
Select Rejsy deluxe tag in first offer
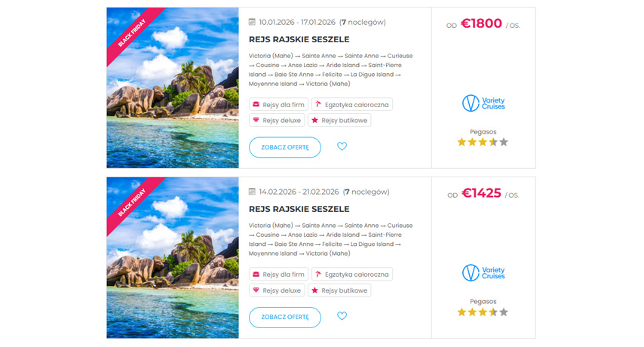coord(276,120)
